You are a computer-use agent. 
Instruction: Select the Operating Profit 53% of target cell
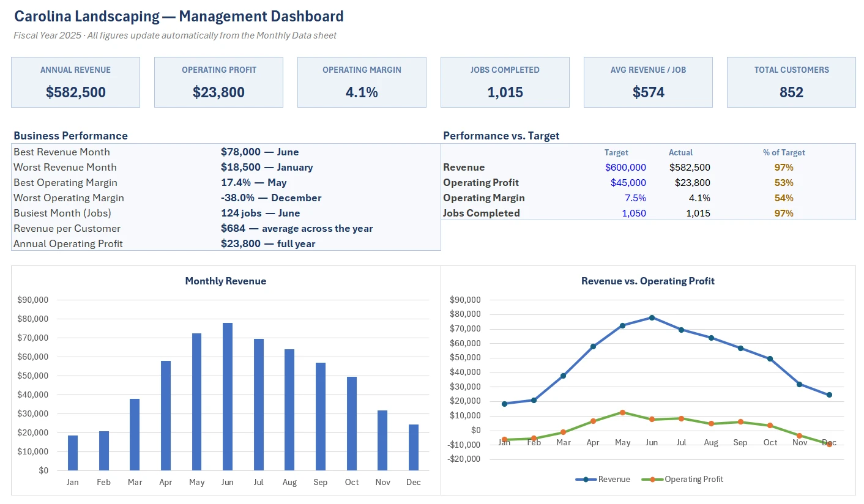point(784,182)
